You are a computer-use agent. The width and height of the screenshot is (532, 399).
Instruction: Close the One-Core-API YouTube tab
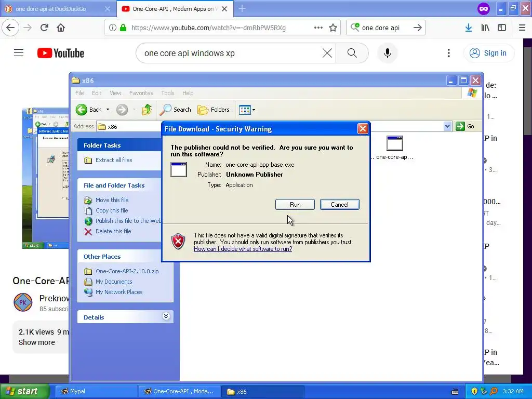click(224, 9)
